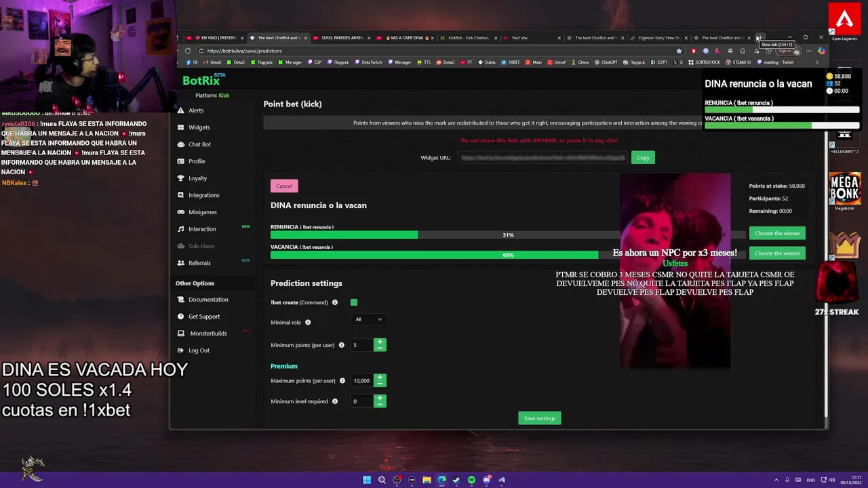Open taskbar search

click(x=382, y=480)
